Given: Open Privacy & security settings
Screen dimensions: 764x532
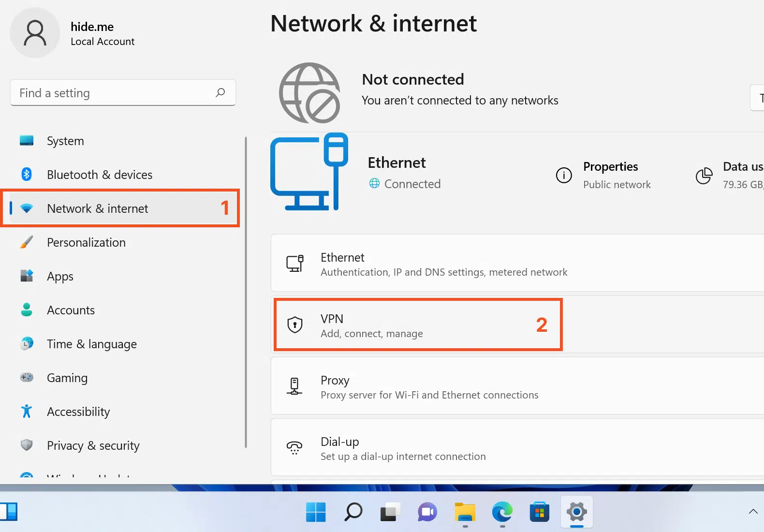Looking at the screenshot, I should coord(123,445).
